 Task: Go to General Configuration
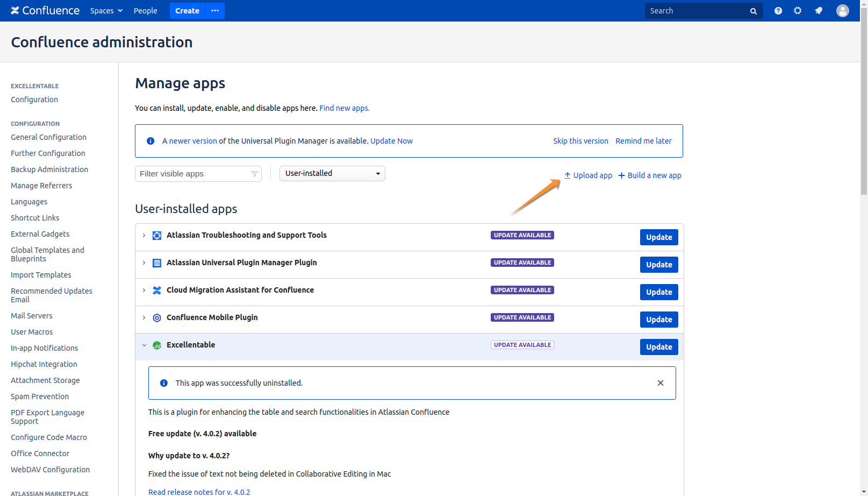48,137
